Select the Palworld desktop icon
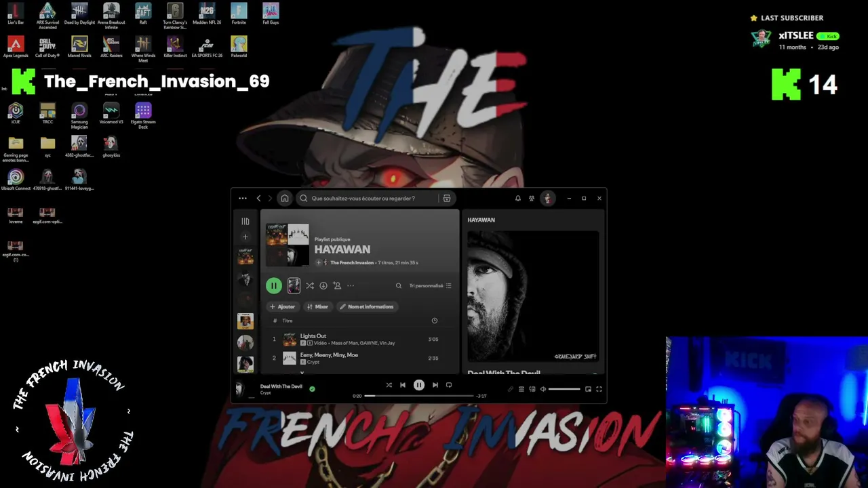868x488 pixels. click(239, 47)
